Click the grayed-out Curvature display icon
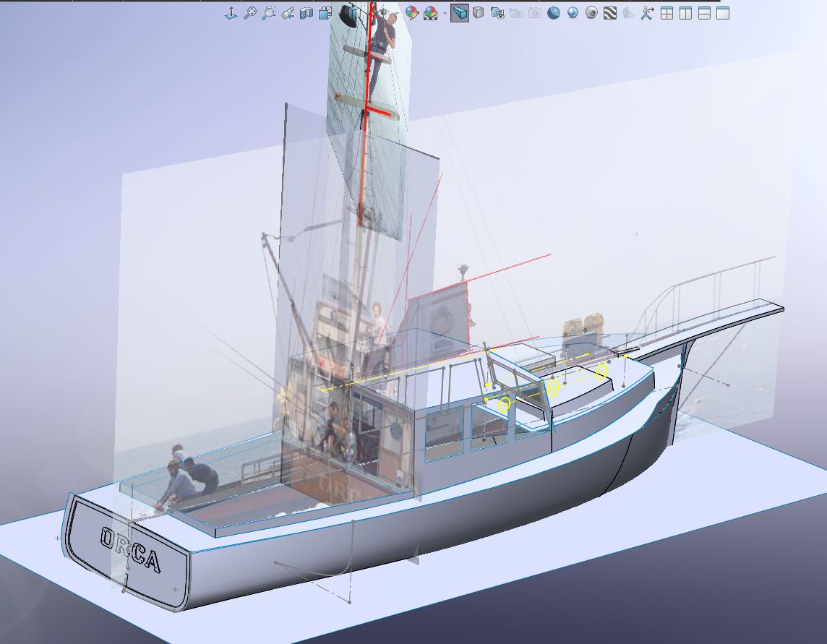The image size is (827, 644). click(x=629, y=13)
